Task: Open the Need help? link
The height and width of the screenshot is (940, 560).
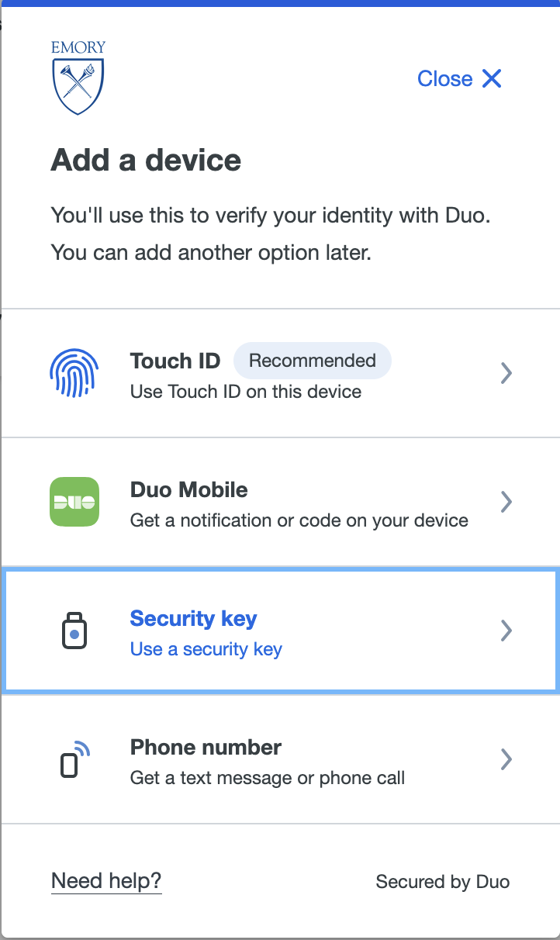Action: tap(106, 881)
